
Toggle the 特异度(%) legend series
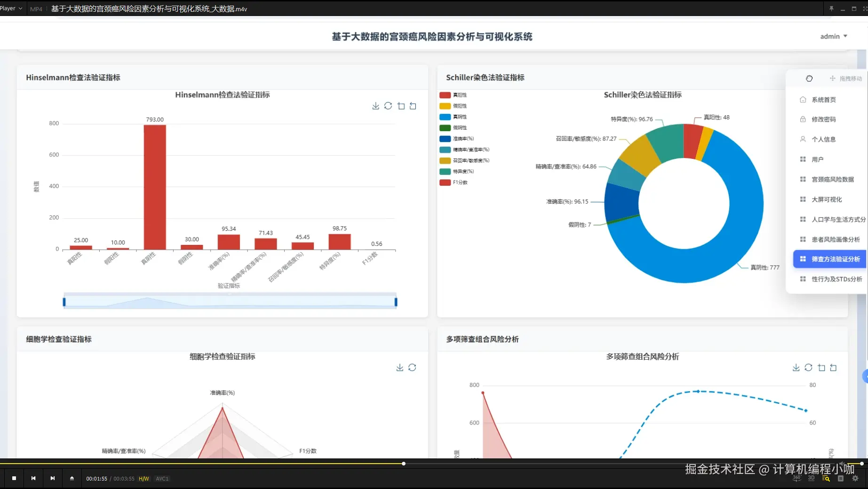coord(457,171)
